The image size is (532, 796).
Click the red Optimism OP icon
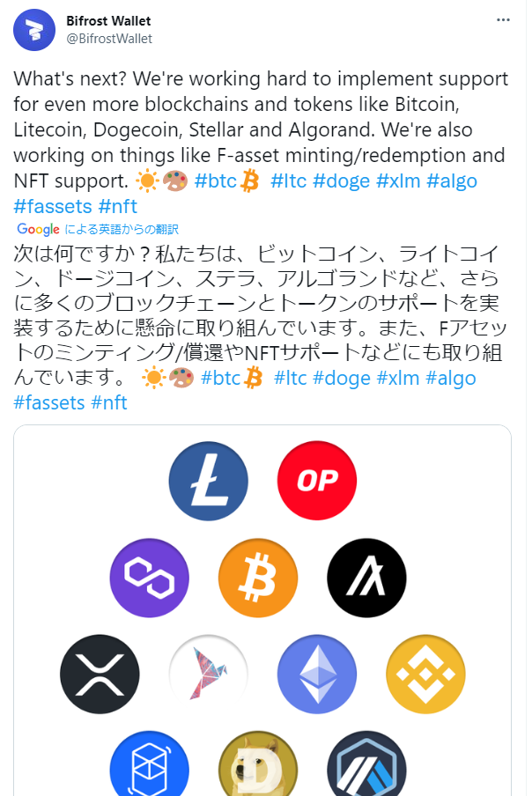(x=317, y=480)
